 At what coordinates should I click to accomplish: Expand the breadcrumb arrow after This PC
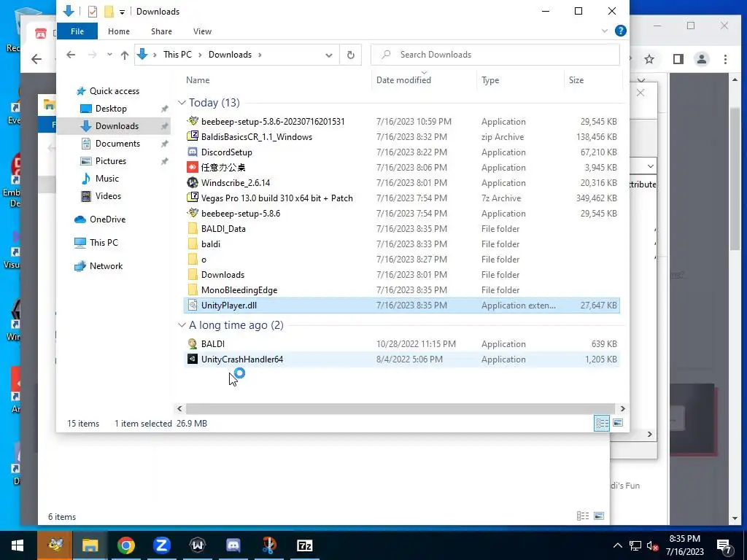pyautogui.click(x=199, y=55)
